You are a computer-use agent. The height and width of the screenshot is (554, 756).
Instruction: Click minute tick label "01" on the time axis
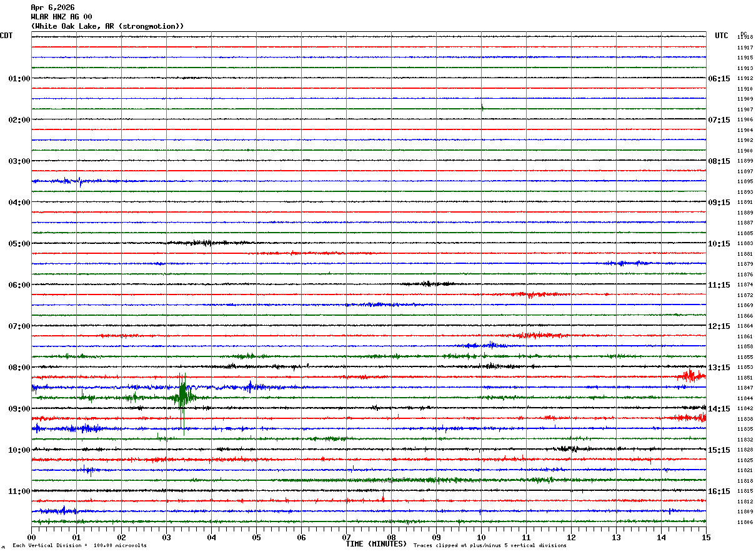[x=76, y=538]
